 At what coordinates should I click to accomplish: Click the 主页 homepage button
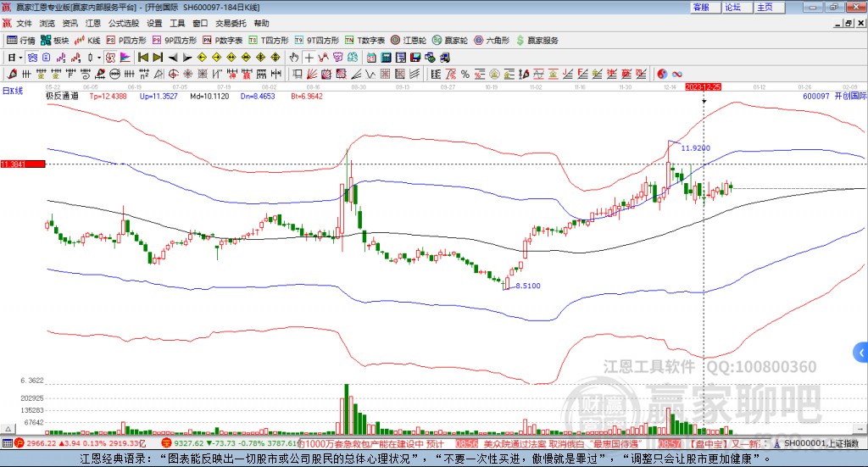point(770,7)
